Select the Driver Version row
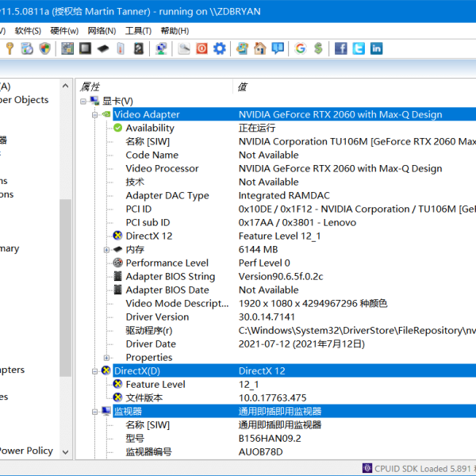 (x=294, y=317)
